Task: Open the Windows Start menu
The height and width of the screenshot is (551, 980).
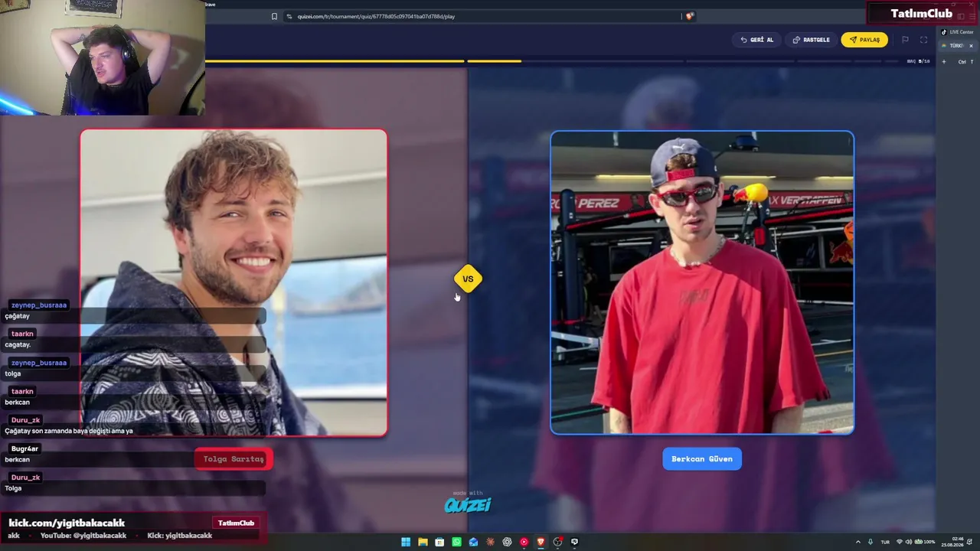Action: pyautogui.click(x=406, y=542)
